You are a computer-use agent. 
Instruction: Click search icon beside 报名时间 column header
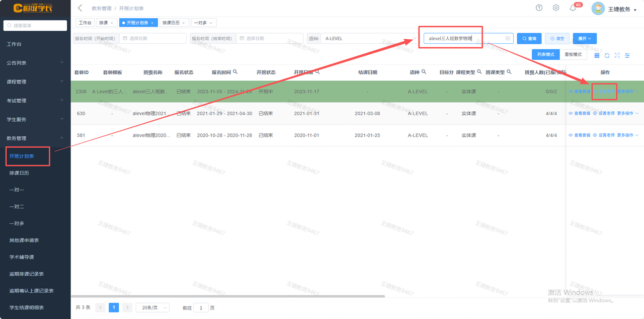[x=235, y=72]
